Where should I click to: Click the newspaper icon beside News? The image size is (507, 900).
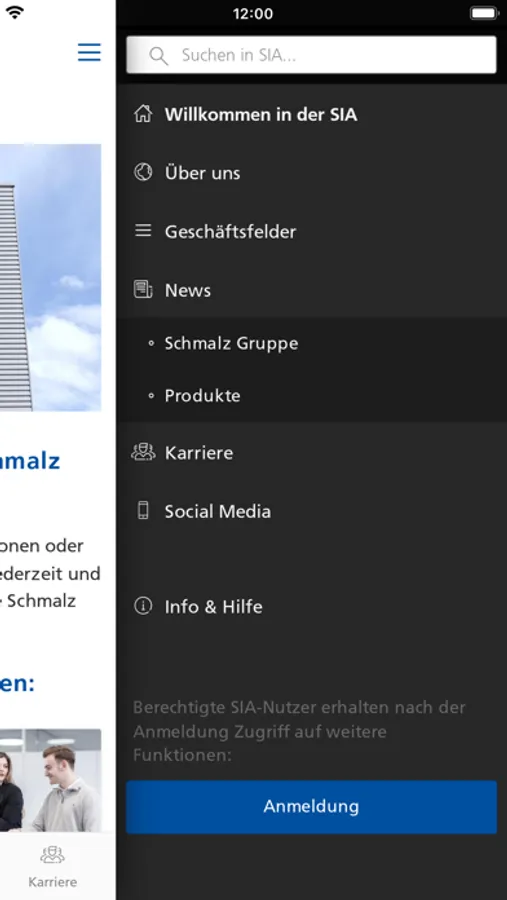tap(143, 289)
